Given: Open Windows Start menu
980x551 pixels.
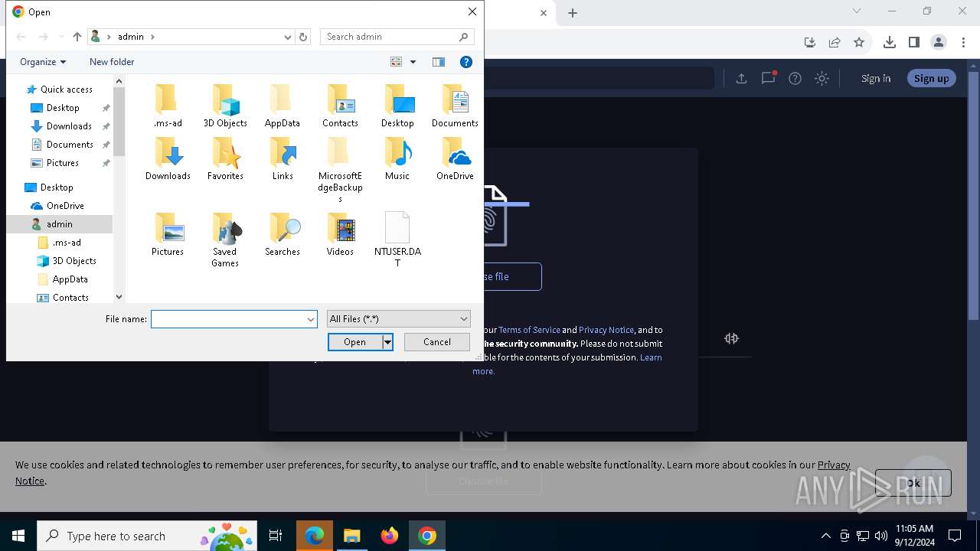Looking at the screenshot, I should (18, 536).
